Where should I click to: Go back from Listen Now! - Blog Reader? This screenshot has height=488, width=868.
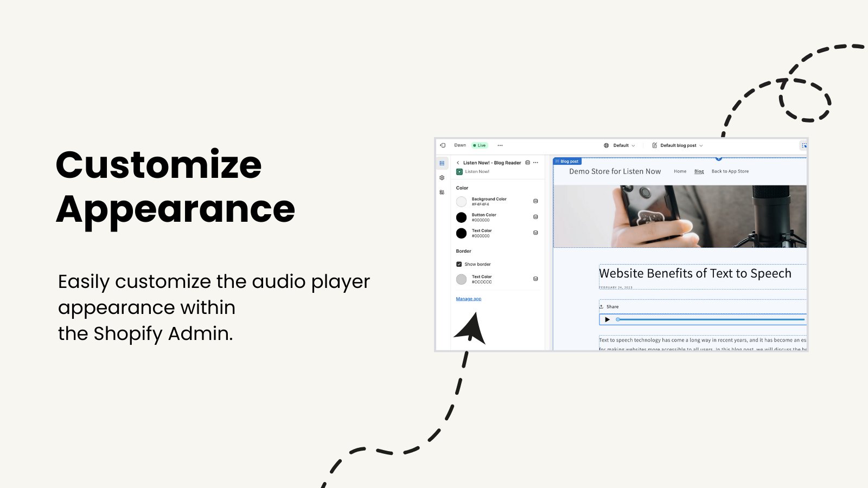458,163
